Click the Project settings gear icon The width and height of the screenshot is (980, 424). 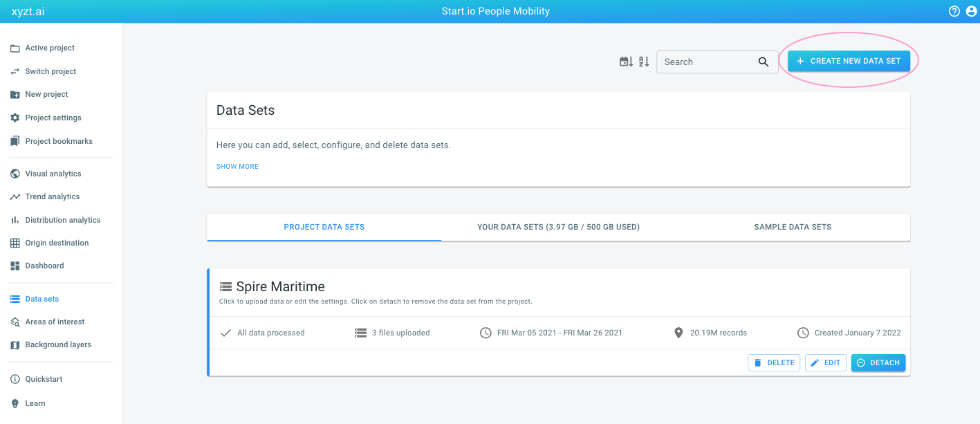click(x=15, y=118)
